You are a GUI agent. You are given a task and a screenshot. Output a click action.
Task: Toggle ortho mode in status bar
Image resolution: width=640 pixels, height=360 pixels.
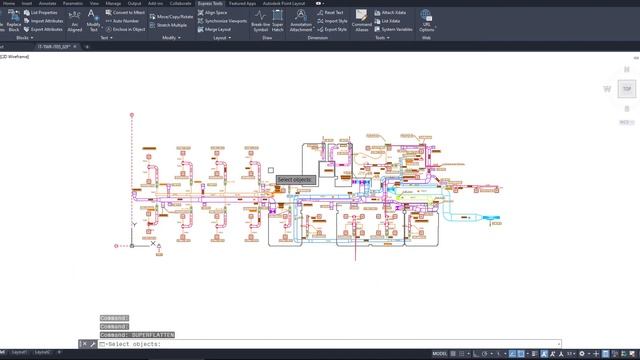(476, 354)
